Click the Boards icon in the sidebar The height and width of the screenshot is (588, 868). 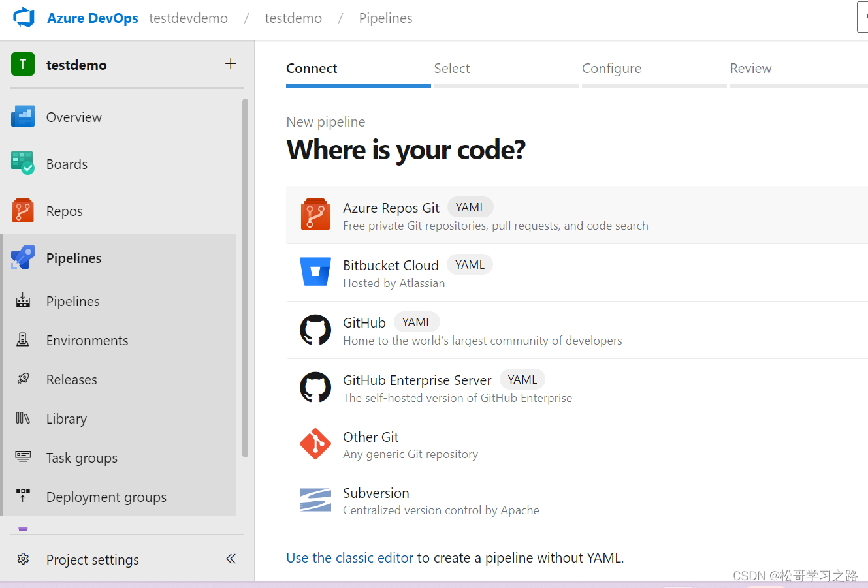tap(23, 163)
